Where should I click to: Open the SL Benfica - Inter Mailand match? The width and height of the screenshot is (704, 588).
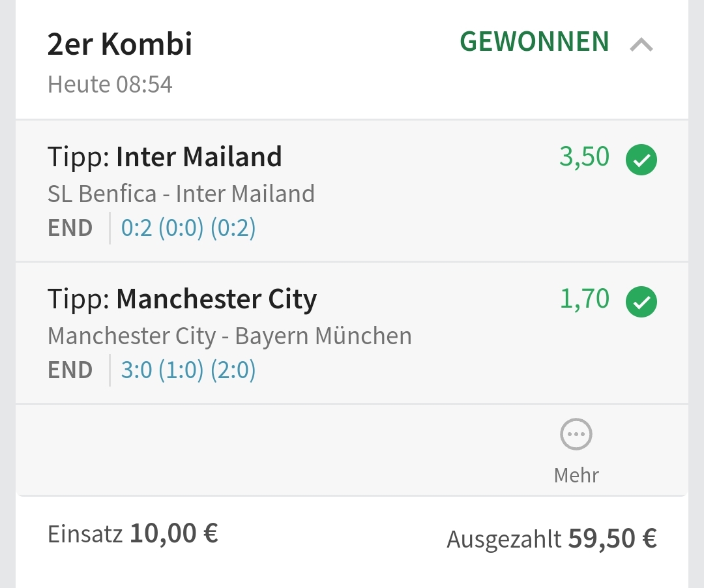pyautogui.click(x=181, y=194)
